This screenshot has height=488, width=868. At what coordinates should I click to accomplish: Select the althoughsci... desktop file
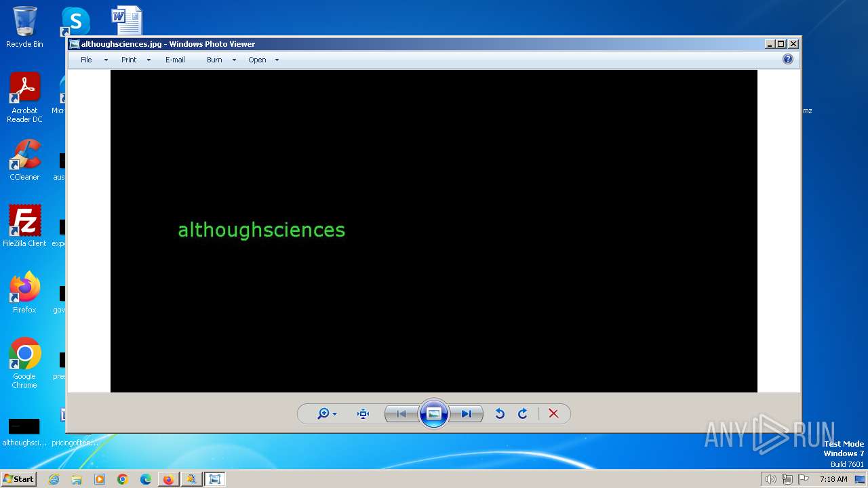tap(24, 432)
